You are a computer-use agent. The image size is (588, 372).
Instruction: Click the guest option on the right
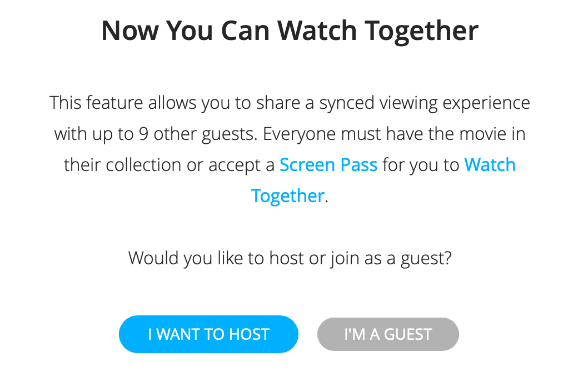click(388, 334)
